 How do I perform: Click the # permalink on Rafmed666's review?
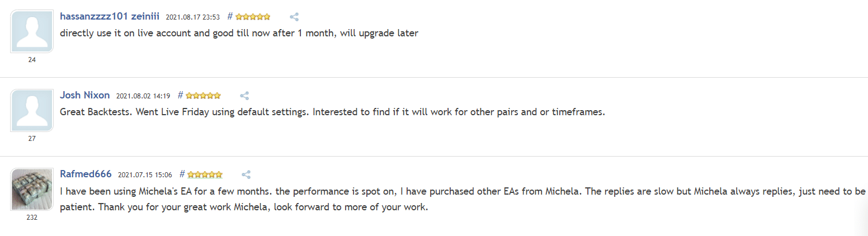click(182, 174)
